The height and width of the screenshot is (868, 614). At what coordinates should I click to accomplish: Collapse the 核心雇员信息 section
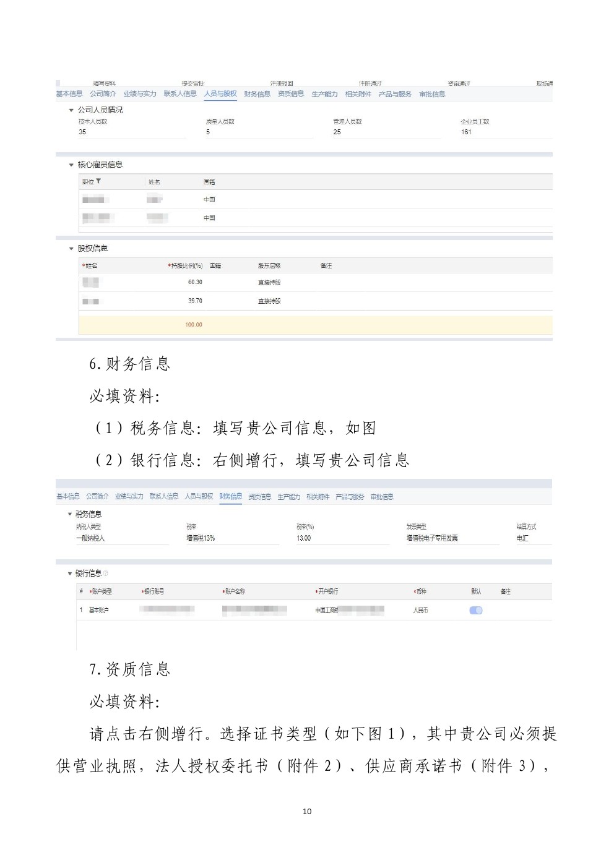pos(71,165)
